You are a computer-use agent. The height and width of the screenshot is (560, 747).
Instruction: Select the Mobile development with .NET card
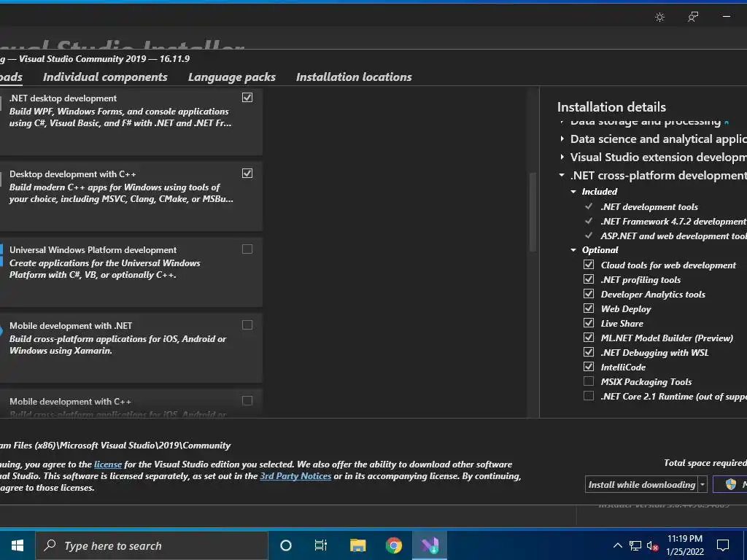coord(130,348)
